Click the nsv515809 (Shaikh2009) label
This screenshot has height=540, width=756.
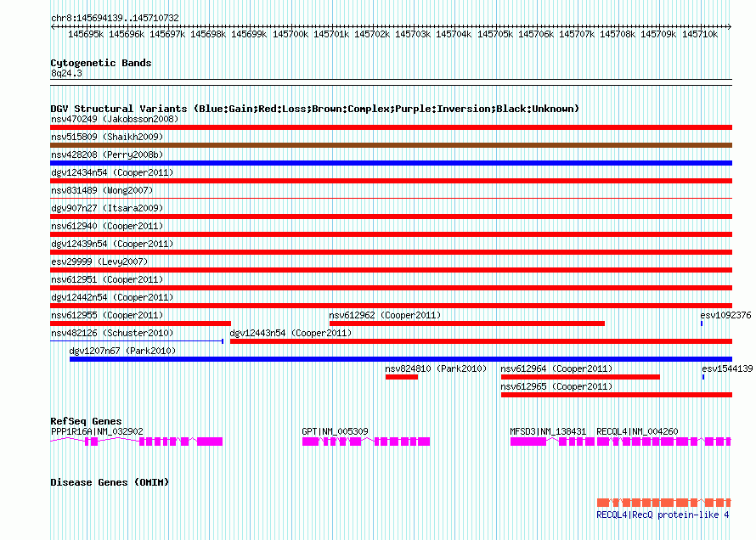tap(107, 137)
